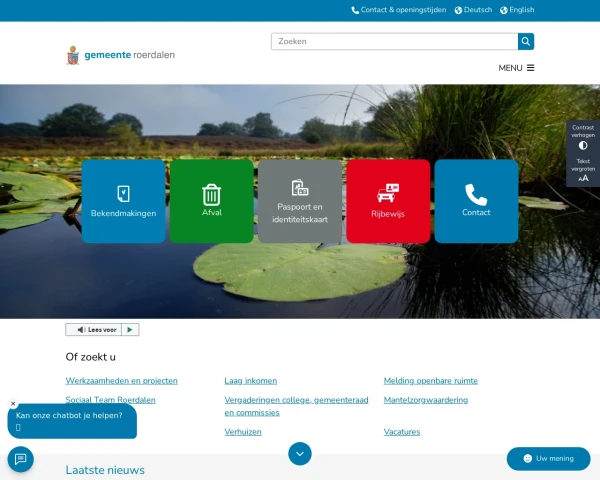
Task: Click the gemeente Roerdalen logo
Action: pos(120,55)
